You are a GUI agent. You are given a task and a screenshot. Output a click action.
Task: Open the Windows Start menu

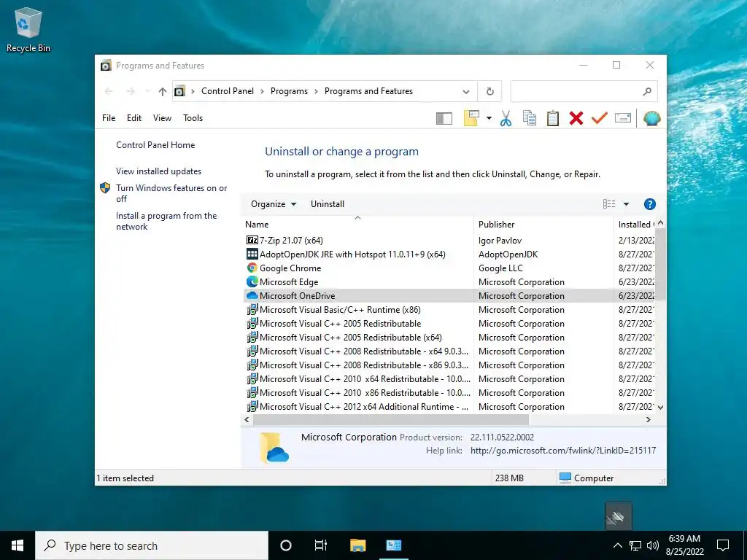tap(18, 545)
